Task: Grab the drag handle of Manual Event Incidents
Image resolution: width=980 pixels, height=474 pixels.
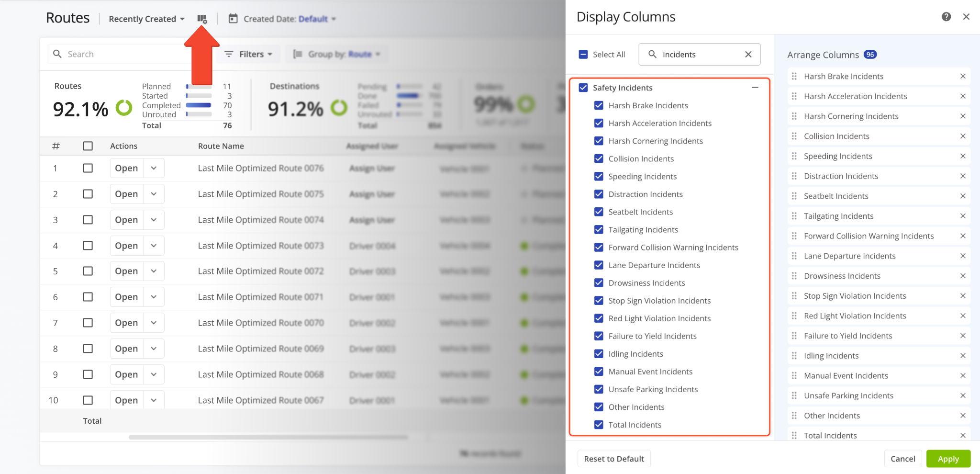Action: [x=794, y=376]
